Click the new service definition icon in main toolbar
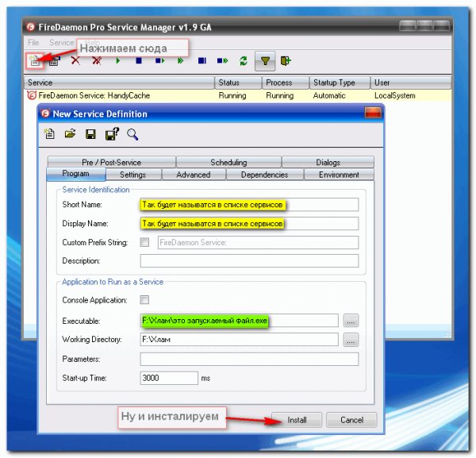 click(34, 61)
